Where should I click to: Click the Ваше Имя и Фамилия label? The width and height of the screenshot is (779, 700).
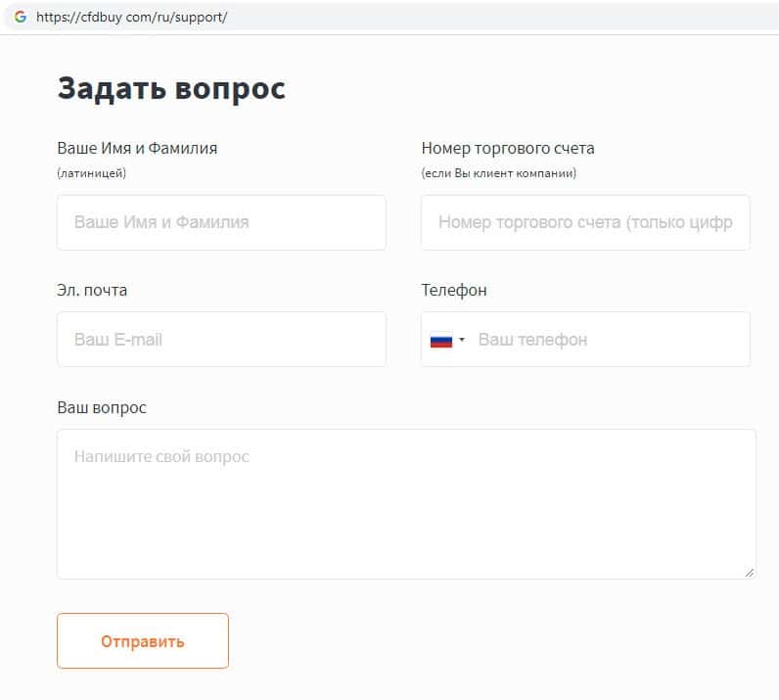(x=137, y=149)
